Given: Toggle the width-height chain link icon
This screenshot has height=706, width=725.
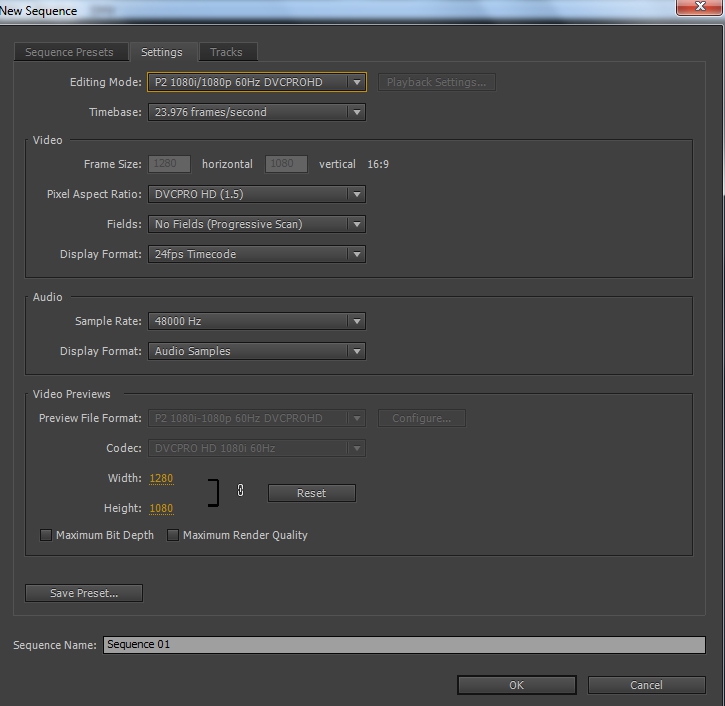Looking at the screenshot, I should click(x=240, y=491).
